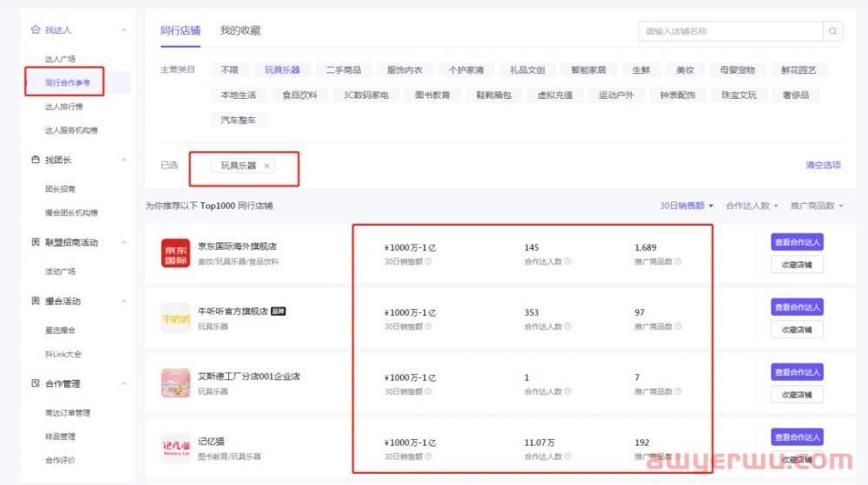This screenshot has height=485, width=868.
Task: Open 达人排行榜 in sidebar
Action: click(64, 107)
